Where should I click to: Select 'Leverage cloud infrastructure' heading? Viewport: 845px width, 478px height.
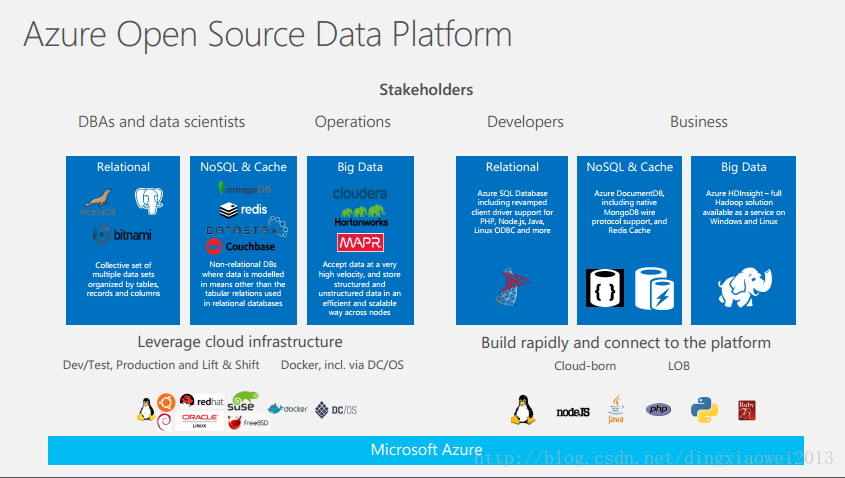click(240, 342)
